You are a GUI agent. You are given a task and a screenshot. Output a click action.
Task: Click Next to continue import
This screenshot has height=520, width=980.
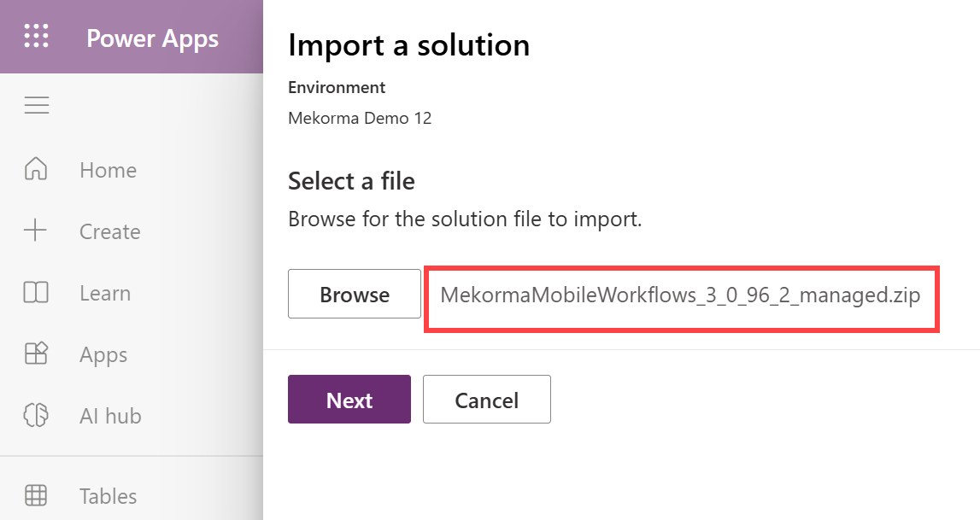(x=349, y=400)
